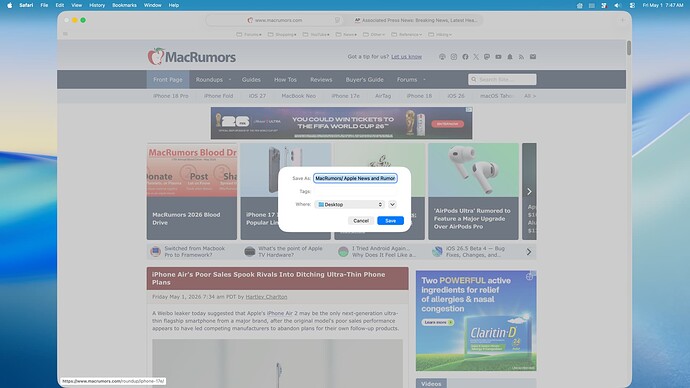
Task: Open the Safari menu in the menu bar
Action: 26,5
